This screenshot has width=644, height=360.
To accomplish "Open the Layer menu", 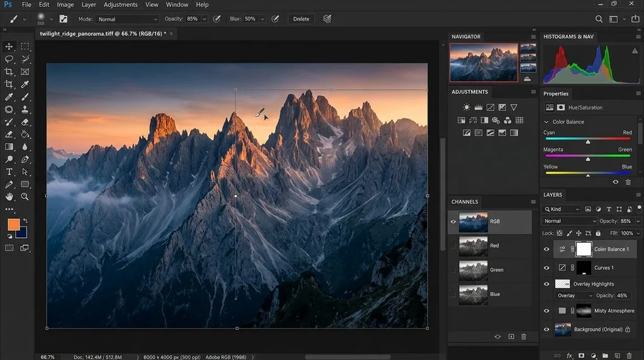I will coord(89,4).
